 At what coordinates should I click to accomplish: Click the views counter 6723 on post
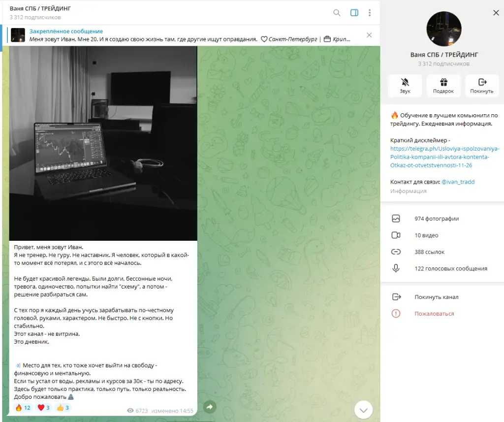click(x=138, y=411)
